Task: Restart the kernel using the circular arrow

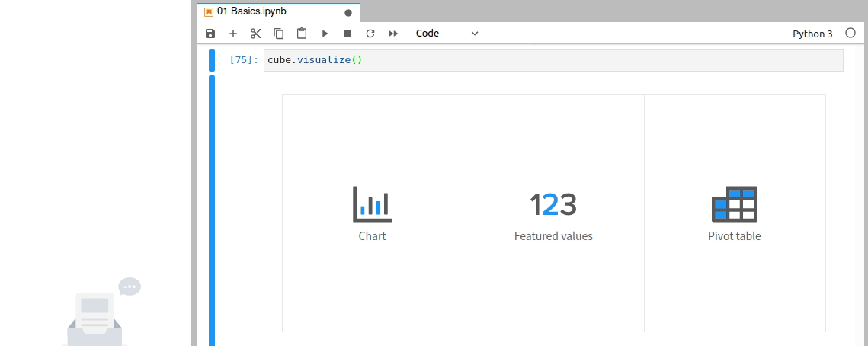Action: pos(370,34)
